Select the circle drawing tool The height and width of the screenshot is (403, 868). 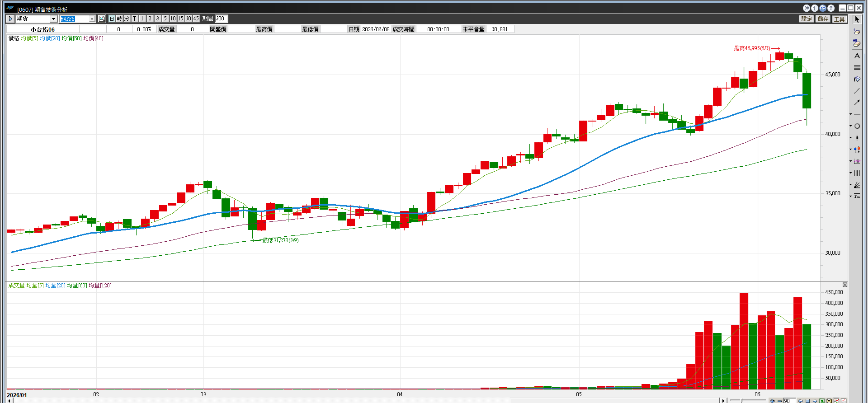pyautogui.click(x=857, y=126)
